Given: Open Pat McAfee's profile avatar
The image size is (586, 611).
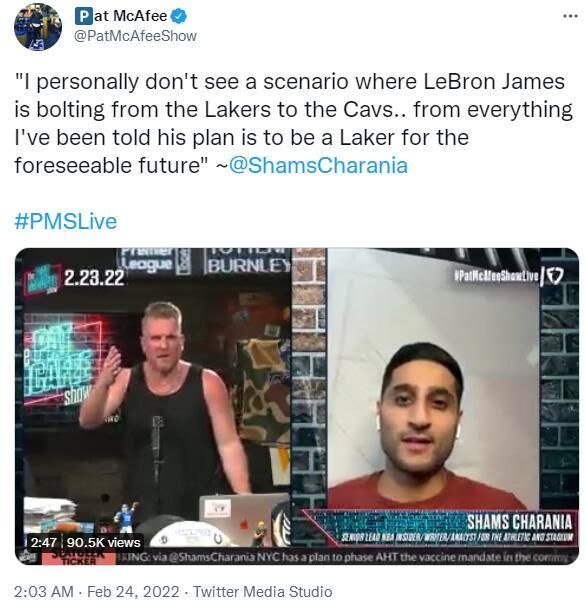Looking at the screenshot, I should tap(38, 26).
